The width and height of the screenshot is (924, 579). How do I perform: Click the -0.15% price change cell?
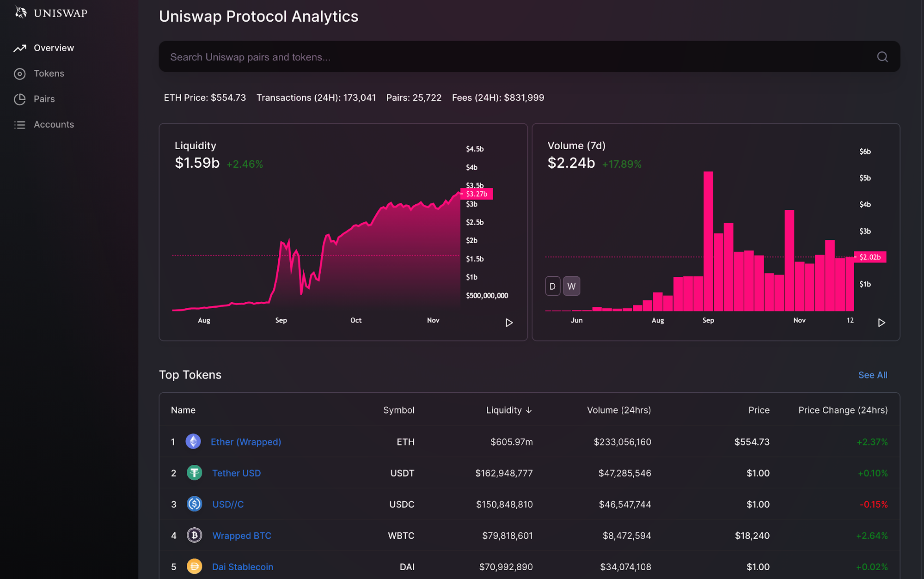(x=874, y=505)
